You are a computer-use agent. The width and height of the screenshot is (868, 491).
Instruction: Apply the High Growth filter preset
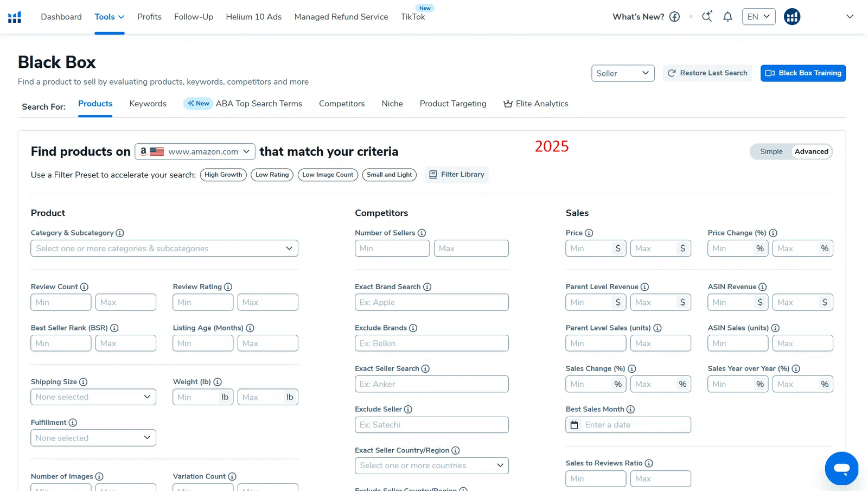(x=223, y=175)
